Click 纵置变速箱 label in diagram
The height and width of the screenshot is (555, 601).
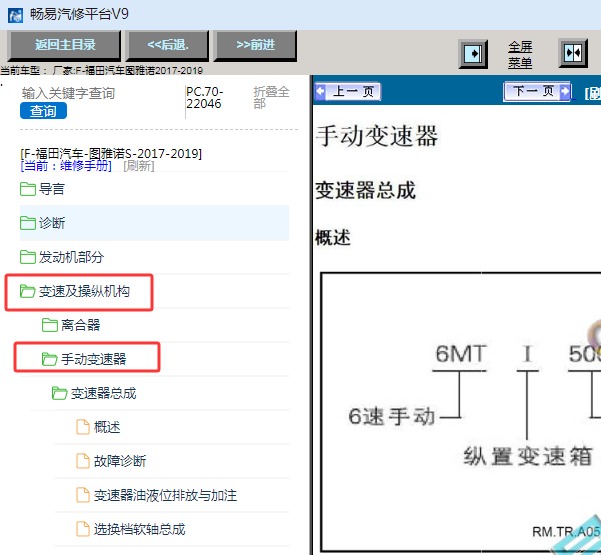pyautogui.click(x=528, y=456)
